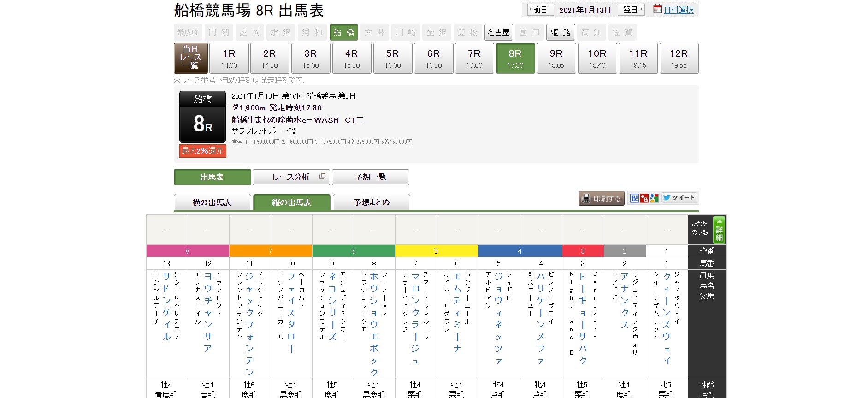868x398 pixels.
Task: Open horse name フェイスタロー
Action: [291, 312]
